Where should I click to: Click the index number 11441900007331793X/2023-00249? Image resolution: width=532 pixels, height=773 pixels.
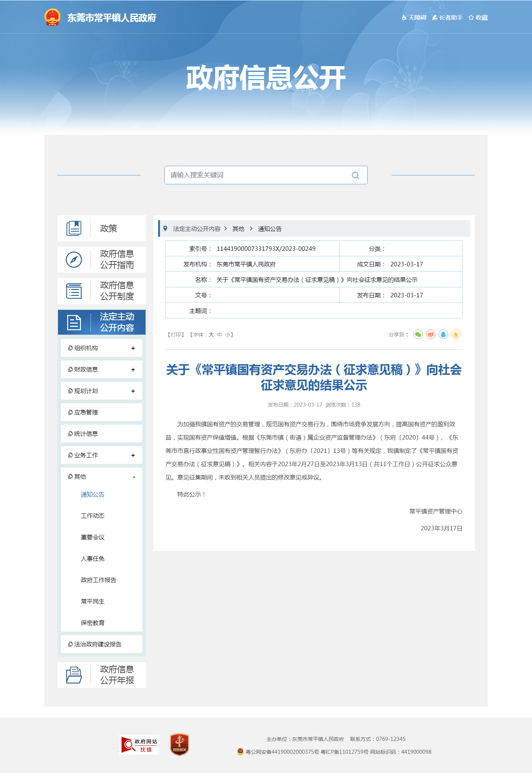(x=266, y=249)
